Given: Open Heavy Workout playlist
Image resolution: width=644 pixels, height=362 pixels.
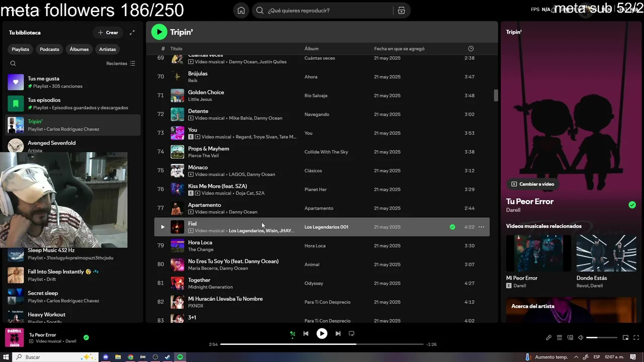Looking at the screenshot, I should (x=73, y=316).
